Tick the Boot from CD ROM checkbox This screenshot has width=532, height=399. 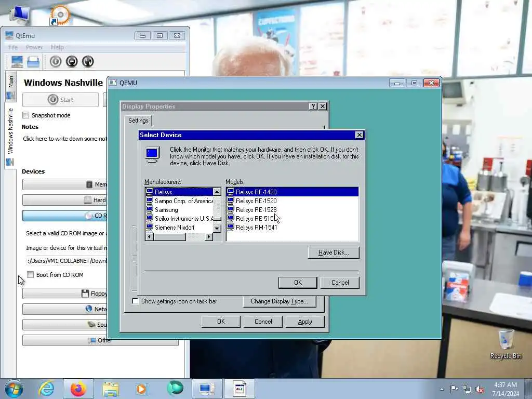pyautogui.click(x=31, y=275)
